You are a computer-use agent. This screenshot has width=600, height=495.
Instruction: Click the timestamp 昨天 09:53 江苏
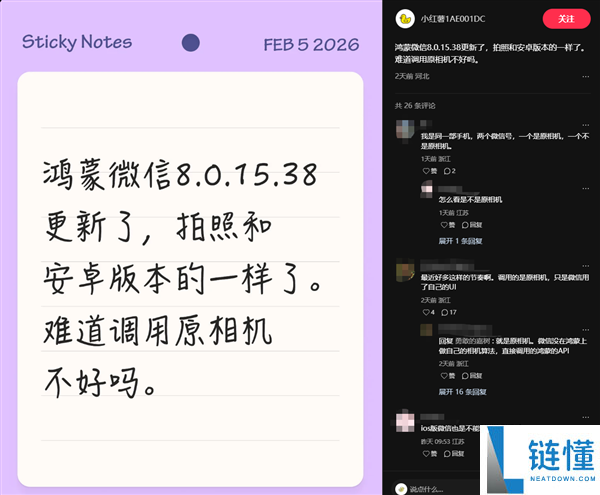click(x=442, y=442)
